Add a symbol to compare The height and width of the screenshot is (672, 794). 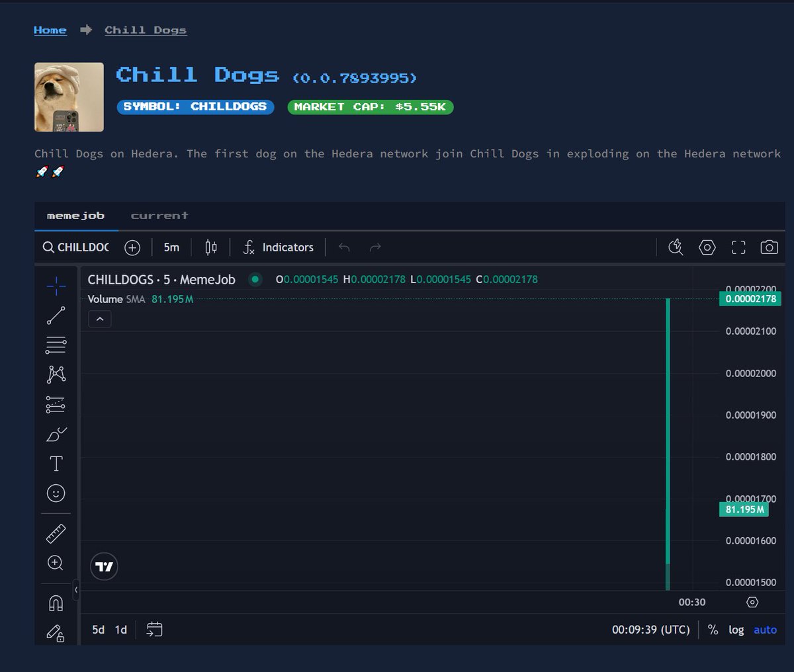[132, 247]
